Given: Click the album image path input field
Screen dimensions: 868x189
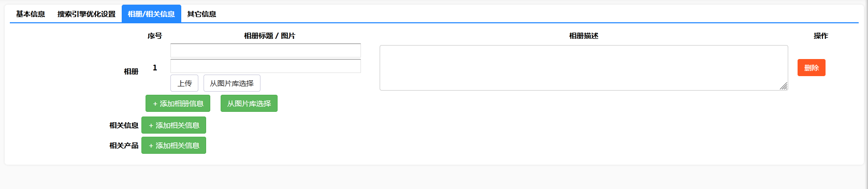Looking at the screenshot, I should tap(266, 66).
